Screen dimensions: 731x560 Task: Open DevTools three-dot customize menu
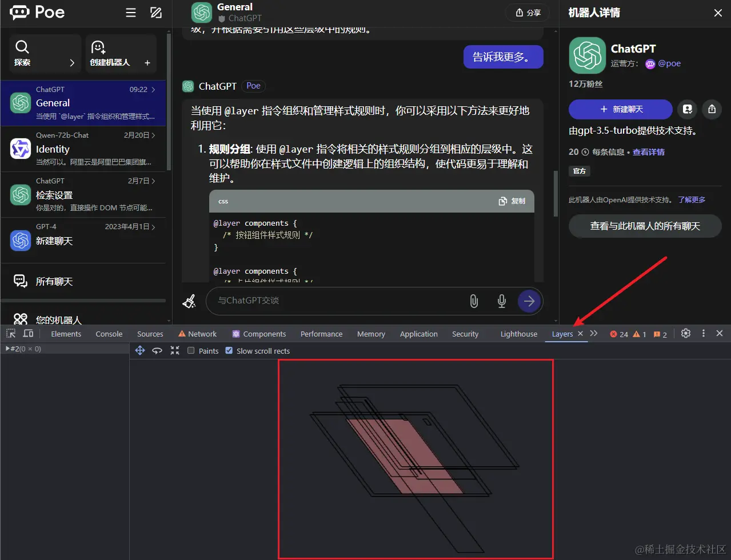pos(704,334)
